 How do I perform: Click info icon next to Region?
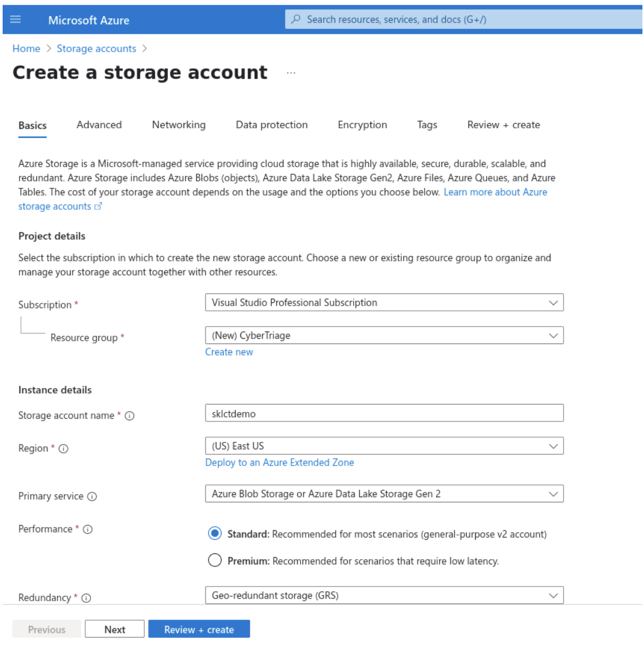coord(64,449)
